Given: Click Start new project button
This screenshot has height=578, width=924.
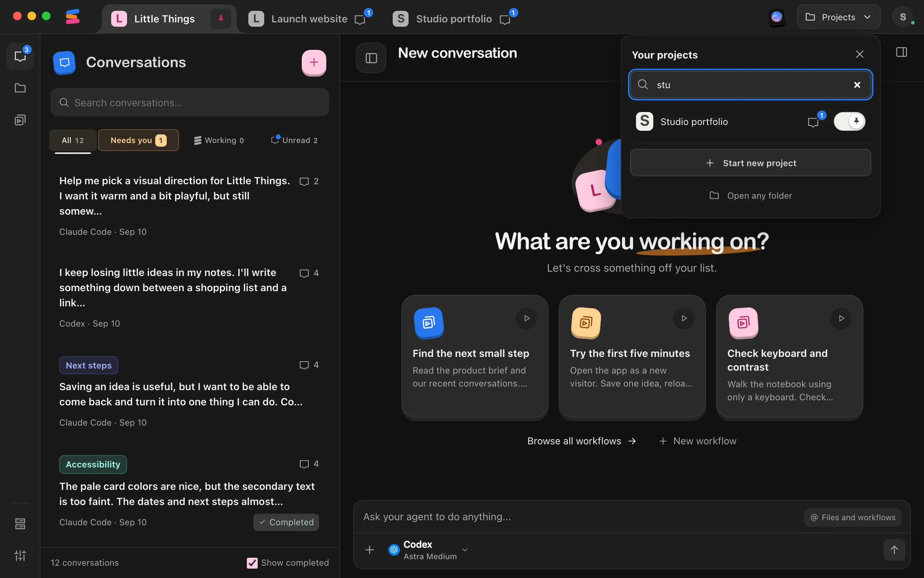Looking at the screenshot, I should pyautogui.click(x=750, y=163).
